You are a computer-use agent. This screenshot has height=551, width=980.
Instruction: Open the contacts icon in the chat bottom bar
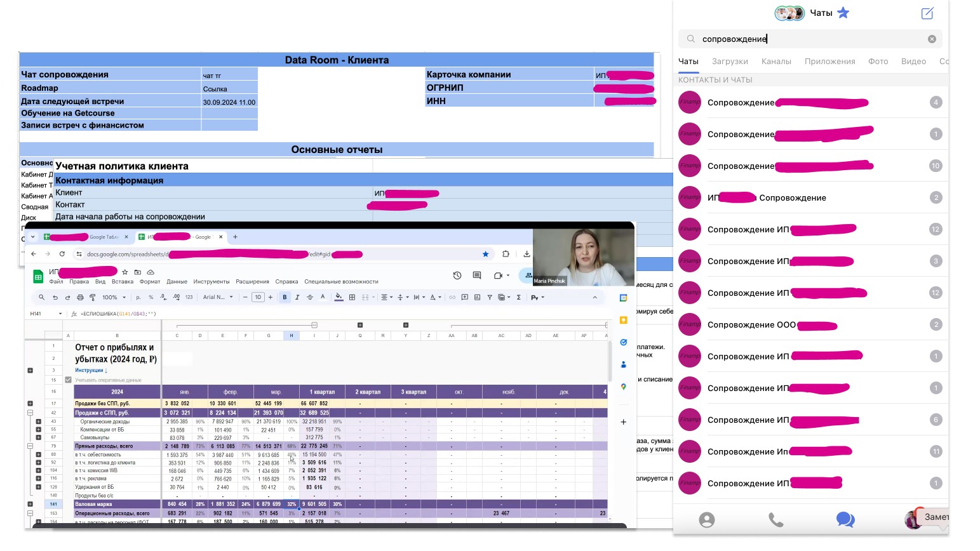pyautogui.click(x=706, y=520)
